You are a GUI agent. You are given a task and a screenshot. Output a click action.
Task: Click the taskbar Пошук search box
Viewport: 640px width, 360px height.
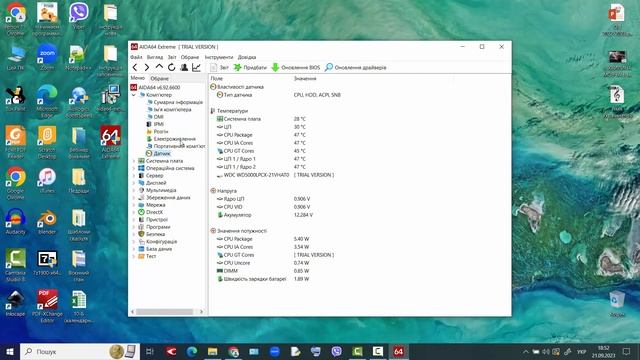pos(80,351)
